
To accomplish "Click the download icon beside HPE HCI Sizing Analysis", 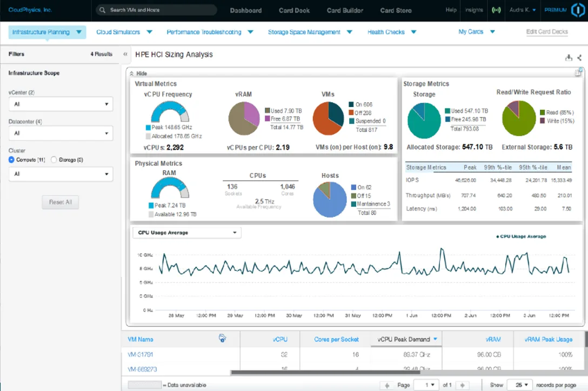I will tap(569, 57).
